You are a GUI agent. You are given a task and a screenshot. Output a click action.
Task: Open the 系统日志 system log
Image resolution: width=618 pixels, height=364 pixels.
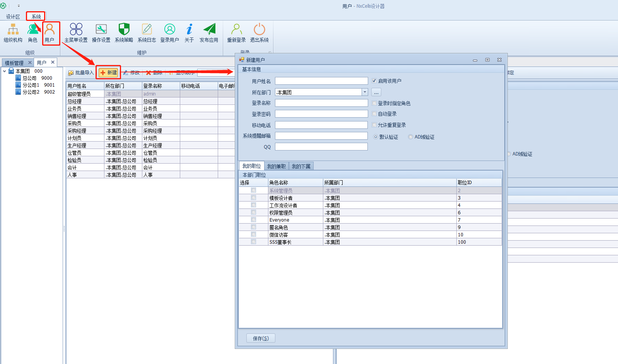coord(147,32)
